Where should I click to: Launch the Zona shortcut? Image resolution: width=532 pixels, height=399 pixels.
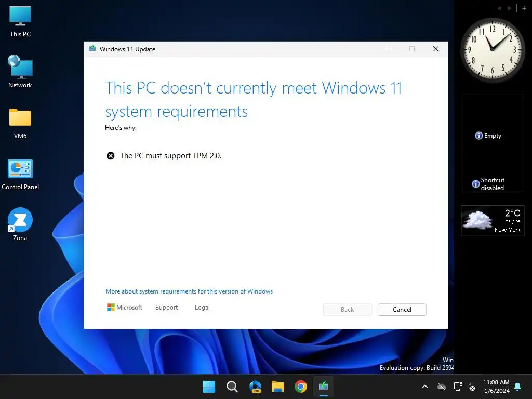click(x=20, y=224)
